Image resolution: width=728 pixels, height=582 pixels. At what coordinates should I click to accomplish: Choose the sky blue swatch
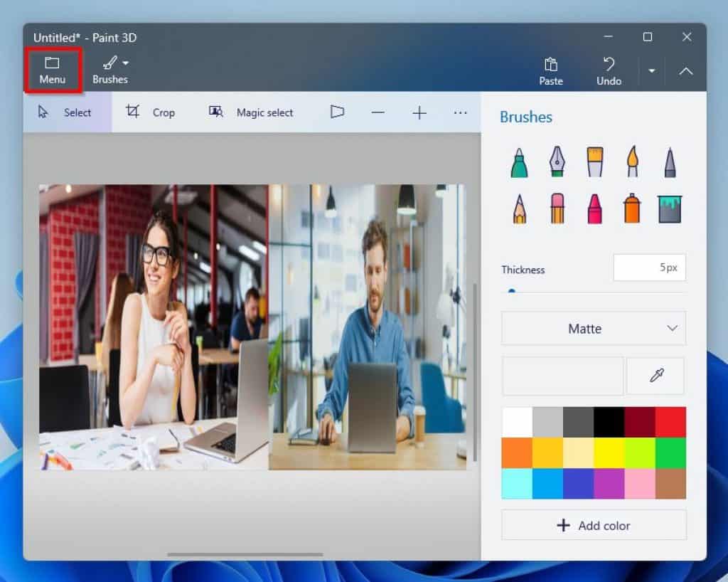pyautogui.click(x=547, y=484)
